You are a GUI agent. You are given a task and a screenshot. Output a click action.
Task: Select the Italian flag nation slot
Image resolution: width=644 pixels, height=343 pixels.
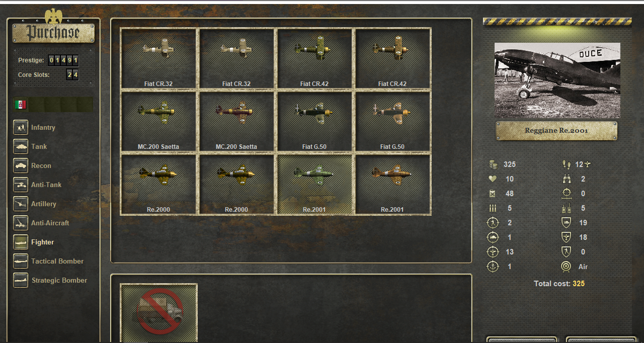point(20,105)
